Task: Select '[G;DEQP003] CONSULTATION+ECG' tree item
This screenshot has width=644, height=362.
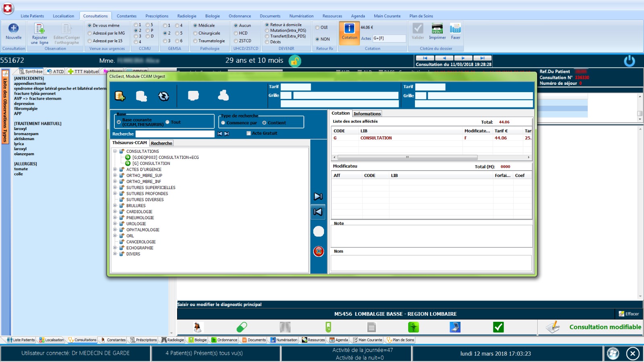Action: tap(165, 157)
